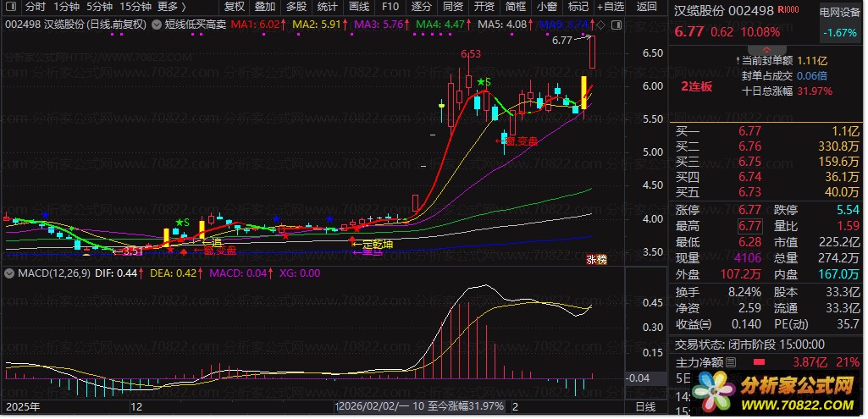868x419 pixels.
Task: Click the 至今涨幅31.97% status text
Action: pos(464,406)
